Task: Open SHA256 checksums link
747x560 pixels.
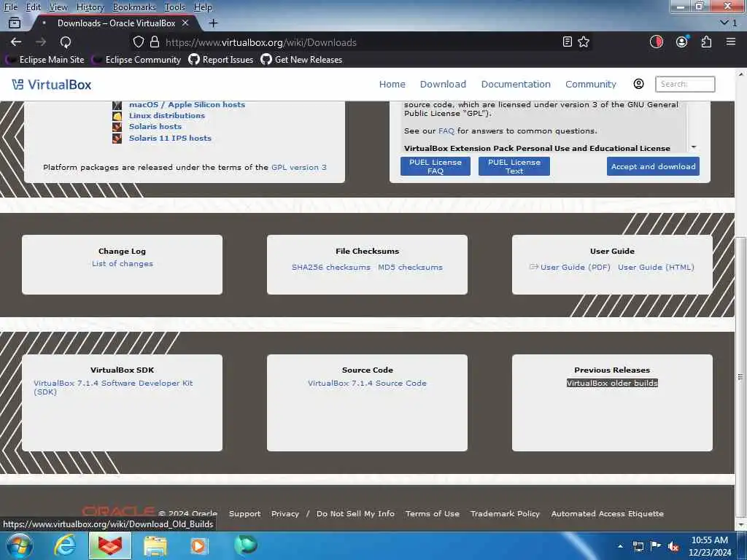Action: pos(331,267)
